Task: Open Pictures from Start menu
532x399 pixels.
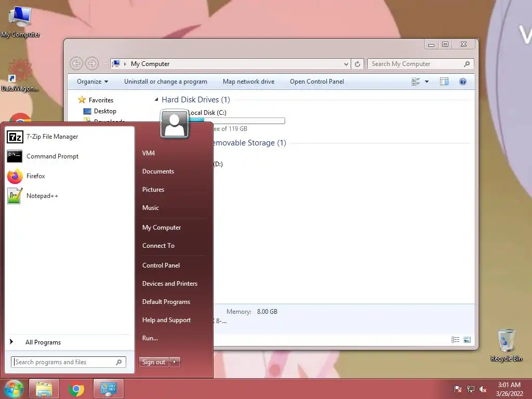Action: tap(153, 190)
